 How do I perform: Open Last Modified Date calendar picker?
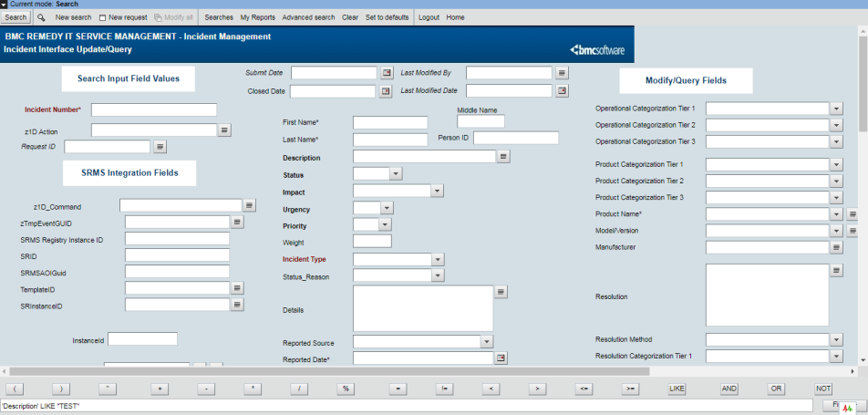(x=562, y=91)
